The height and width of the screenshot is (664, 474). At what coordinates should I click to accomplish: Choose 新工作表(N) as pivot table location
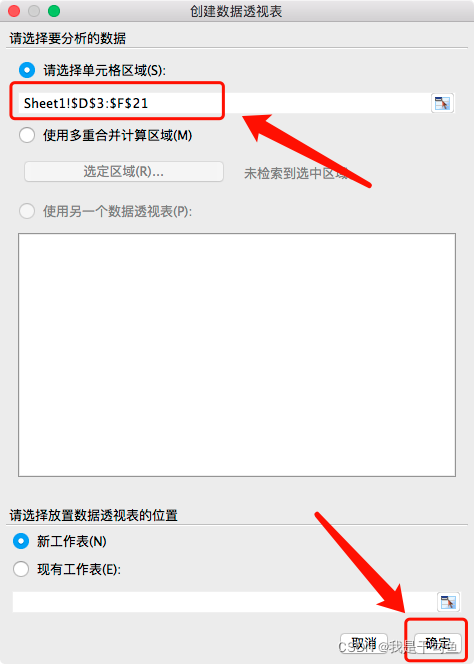click(x=21, y=541)
